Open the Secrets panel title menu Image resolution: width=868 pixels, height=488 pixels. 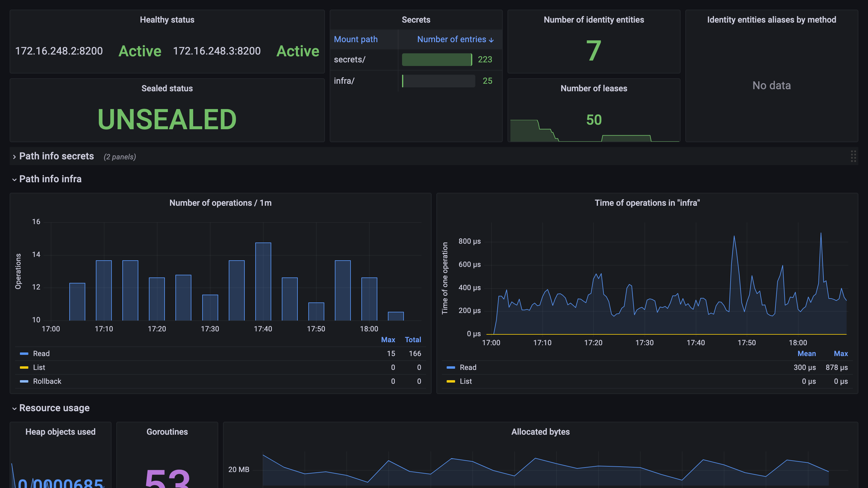click(x=416, y=20)
